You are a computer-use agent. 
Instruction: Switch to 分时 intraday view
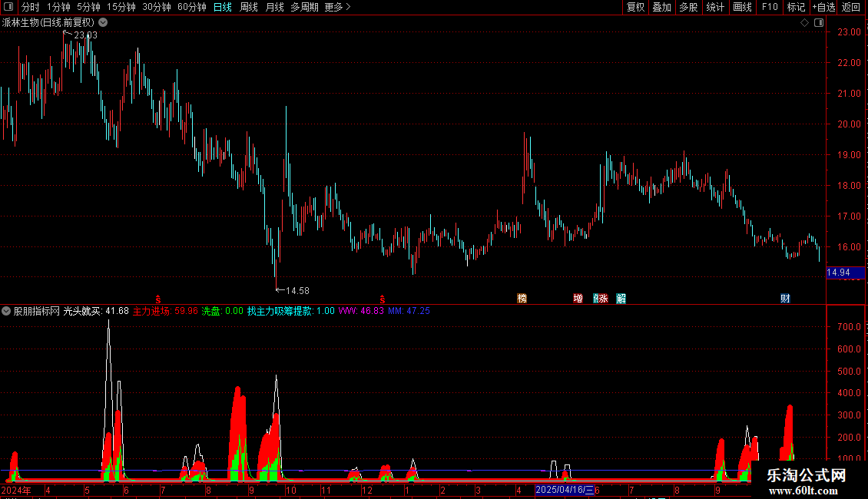click(31, 7)
